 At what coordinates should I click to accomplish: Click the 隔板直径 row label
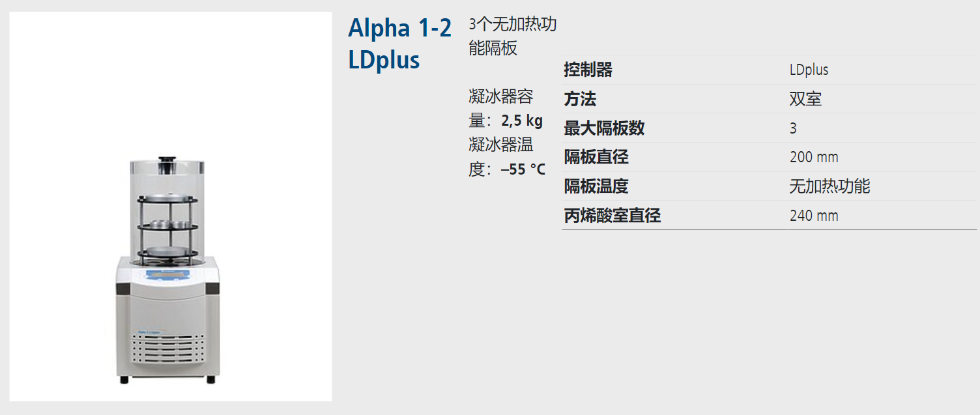[x=596, y=157]
